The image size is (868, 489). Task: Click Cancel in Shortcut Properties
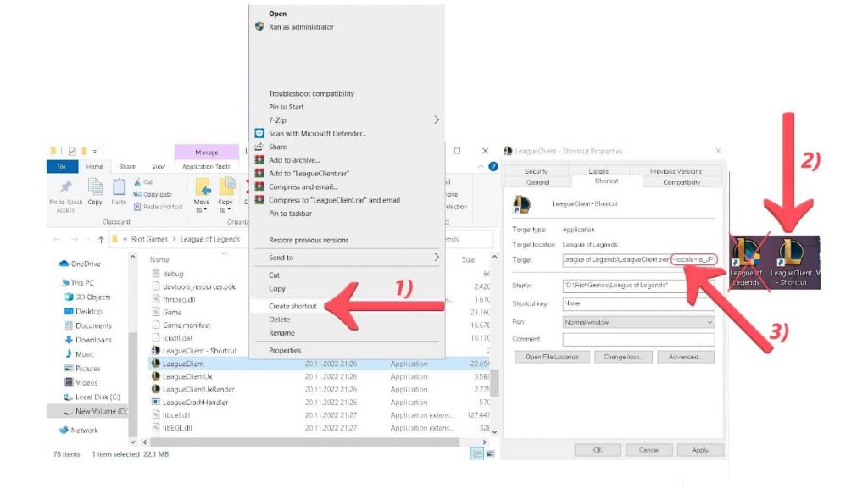coord(648,450)
